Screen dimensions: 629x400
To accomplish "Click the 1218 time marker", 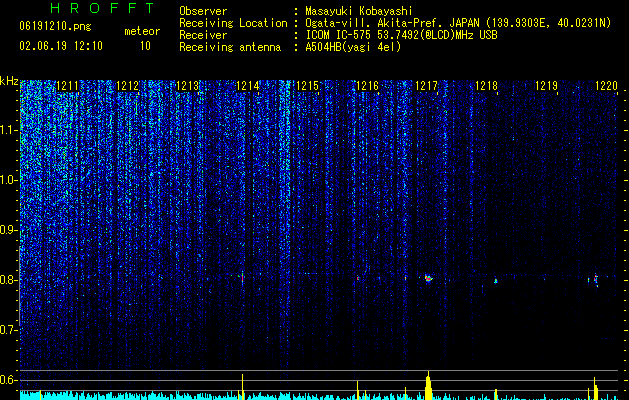I will pos(486,86).
